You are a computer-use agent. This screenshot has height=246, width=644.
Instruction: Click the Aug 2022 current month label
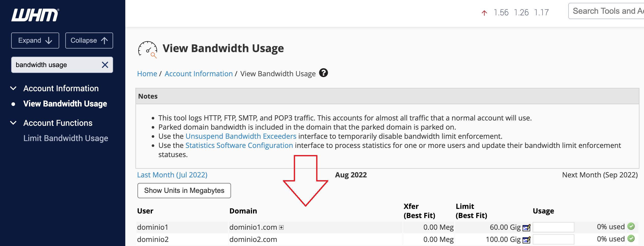[x=351, y=175]
